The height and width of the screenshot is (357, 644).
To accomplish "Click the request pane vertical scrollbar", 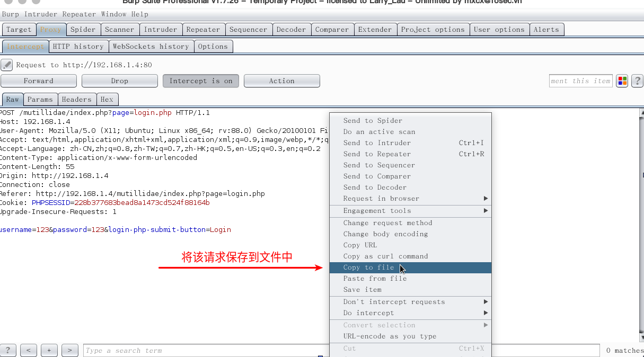I will click(641, 224).
